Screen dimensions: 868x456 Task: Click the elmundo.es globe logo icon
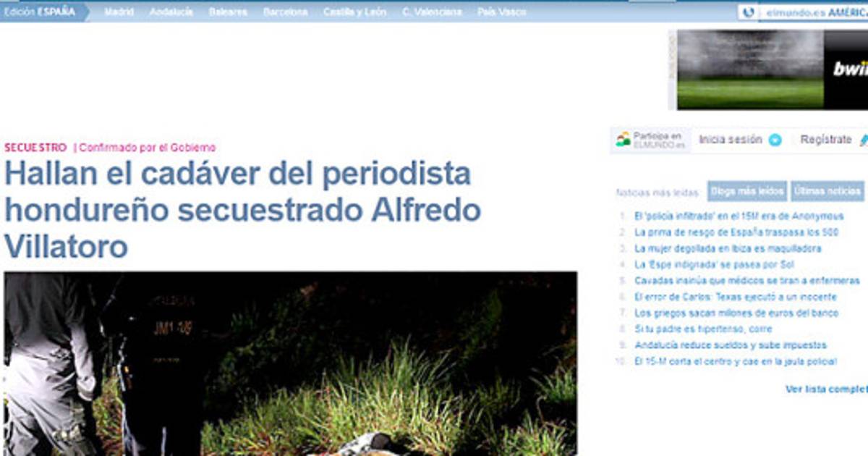point(748,12)
